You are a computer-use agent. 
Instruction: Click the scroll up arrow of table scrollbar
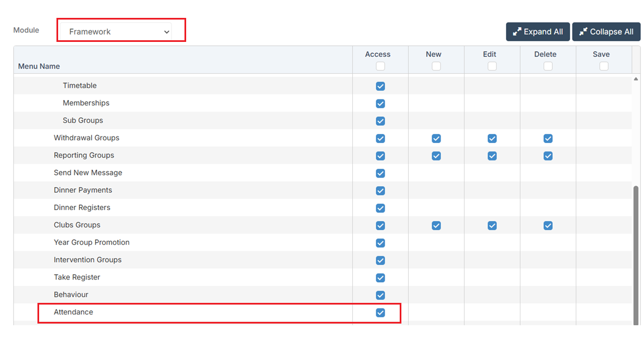click(636, 79)
